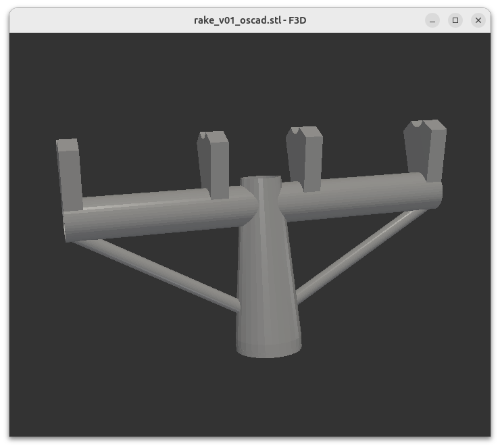Screen dimensions: 500x448
Task: Click the right end cap of the crossbar
Action: coord(438,194)
